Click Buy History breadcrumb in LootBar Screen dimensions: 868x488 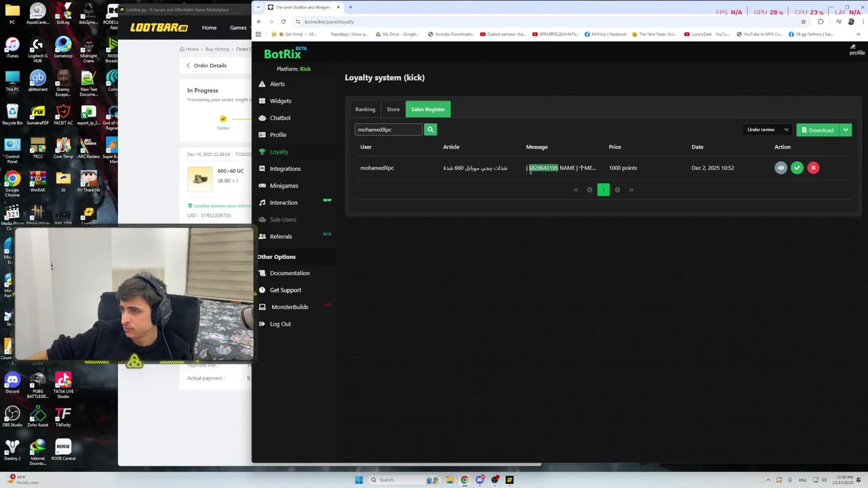[218, 49]
